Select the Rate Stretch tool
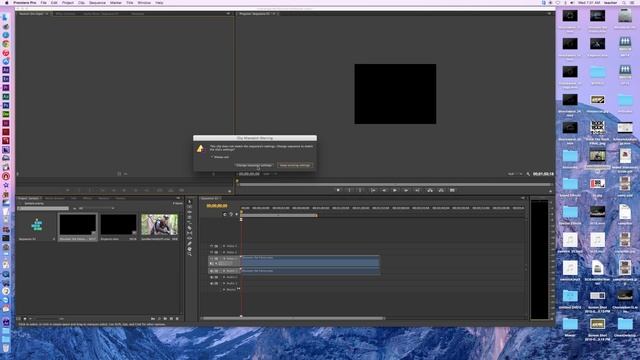 (189, 223)
